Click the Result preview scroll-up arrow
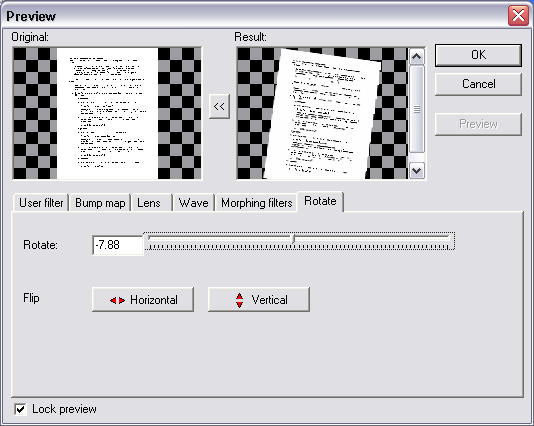This screenshot has width=534, height=426. [x=417, y=57]
